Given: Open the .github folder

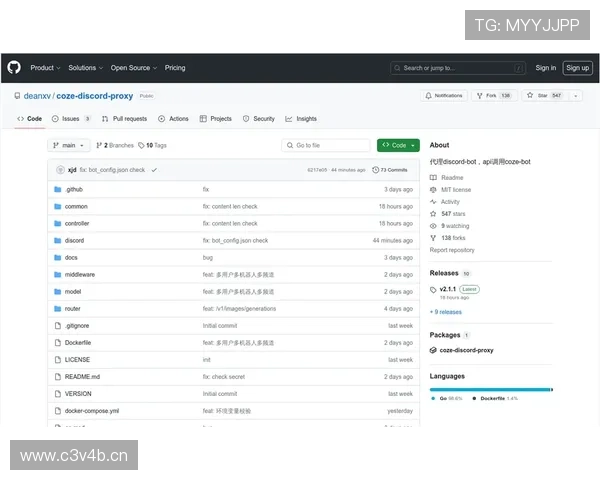Looking at the screenshot, I should point(74,189).
